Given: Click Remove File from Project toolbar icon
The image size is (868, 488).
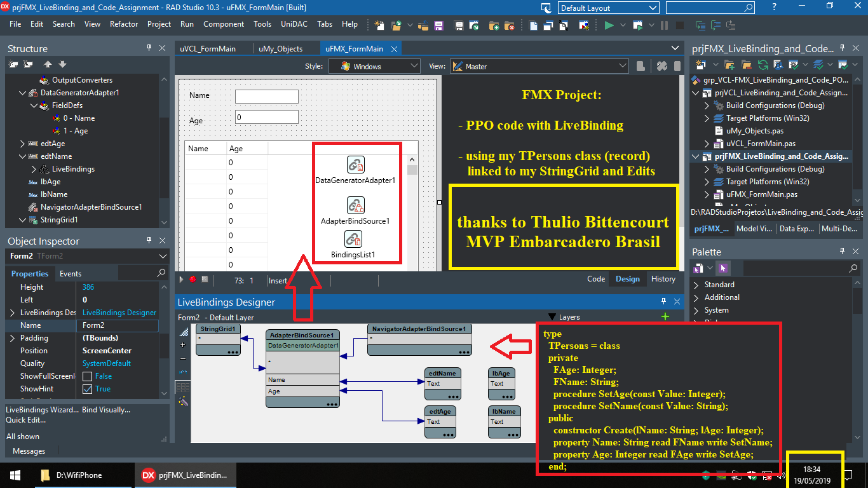Looking at the screenshot, I should click(509, 25).
